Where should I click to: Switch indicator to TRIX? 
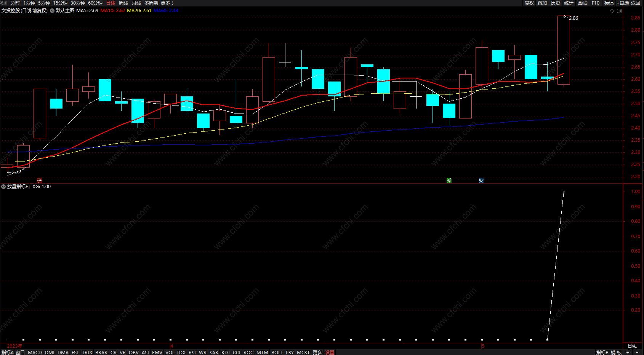(87, 352)
